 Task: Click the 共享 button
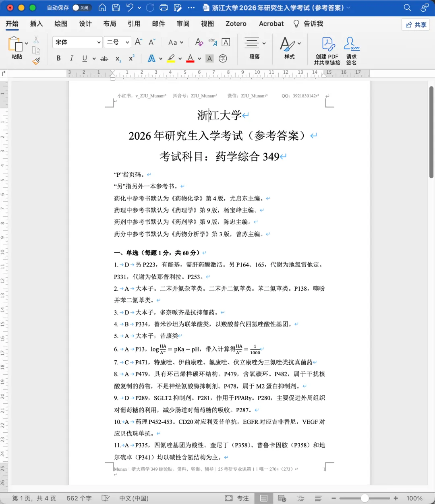point(415,25)
